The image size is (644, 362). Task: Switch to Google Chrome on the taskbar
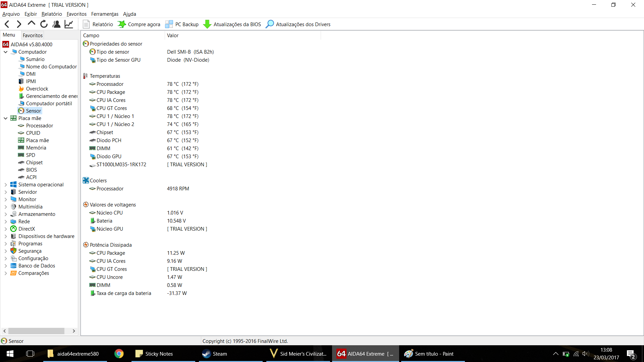tap(119, 354)
